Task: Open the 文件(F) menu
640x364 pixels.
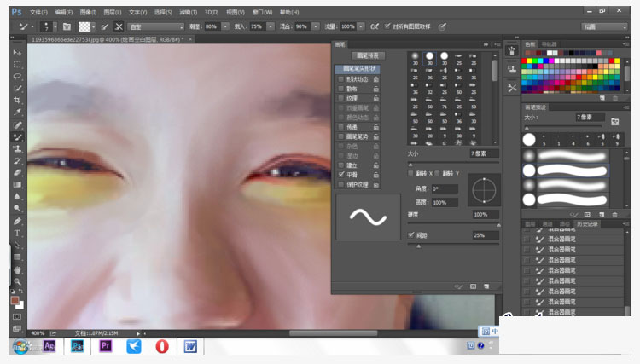Action: click(38, 12)
